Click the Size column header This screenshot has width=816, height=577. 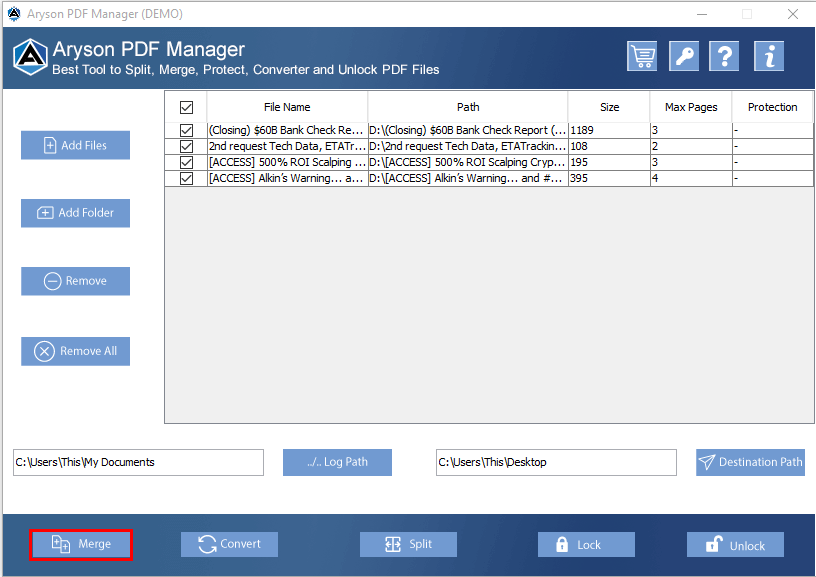click(x=609, y=107)
